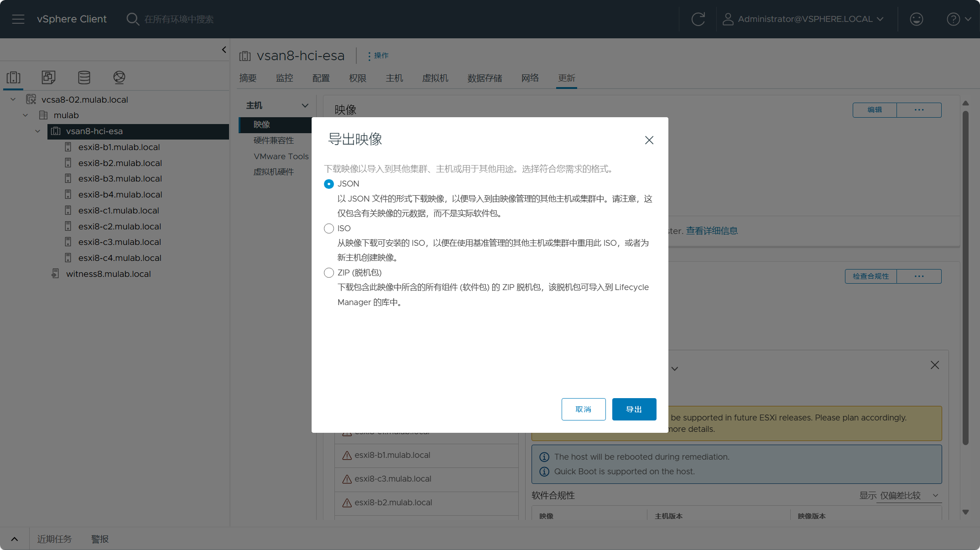Select 虚拟机硬件 in the updates sidebar
This screenshot has width=980, height=550.
(274, 172)
